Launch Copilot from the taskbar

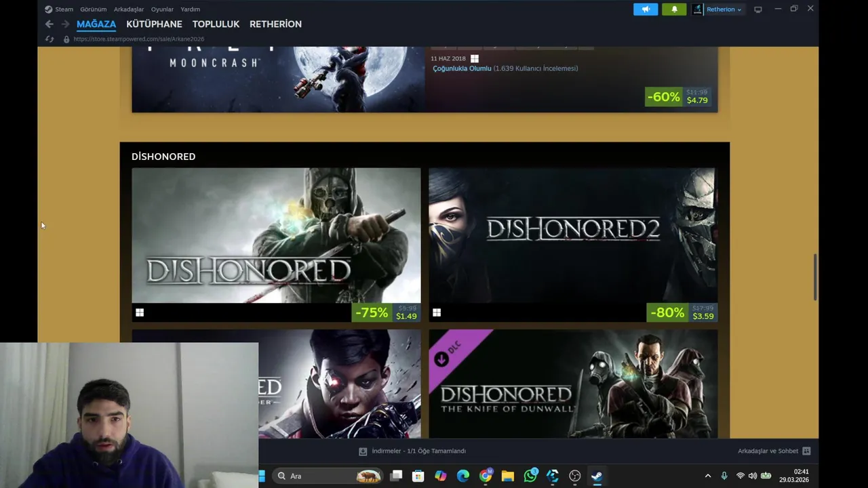[441, 476]
